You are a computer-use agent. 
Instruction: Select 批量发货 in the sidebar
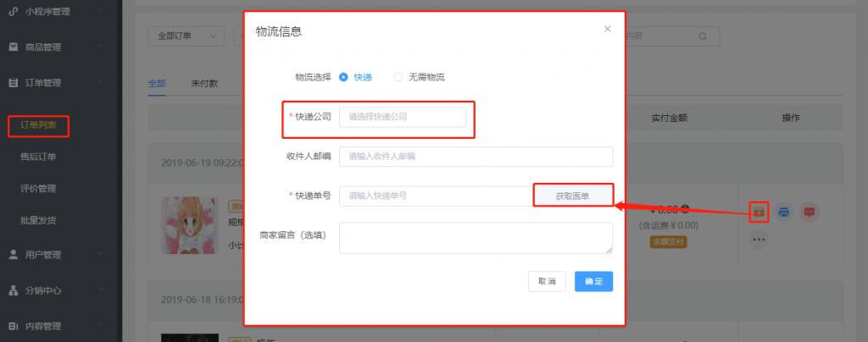click(x=38, y=220)
